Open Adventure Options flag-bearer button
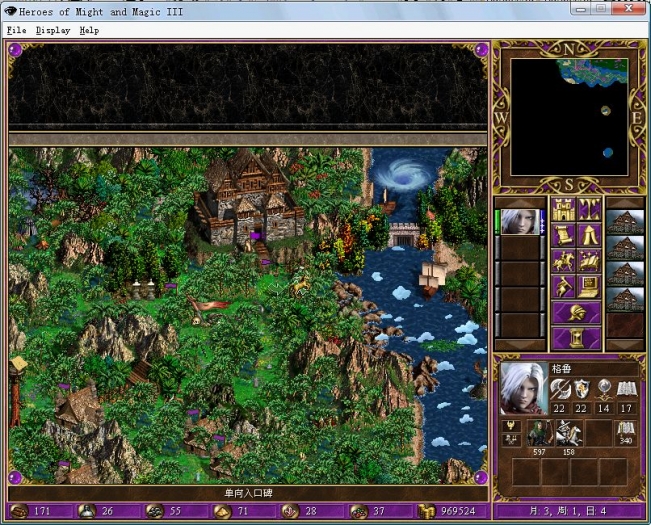Screen dimensions: 651x525 point(563,287)
